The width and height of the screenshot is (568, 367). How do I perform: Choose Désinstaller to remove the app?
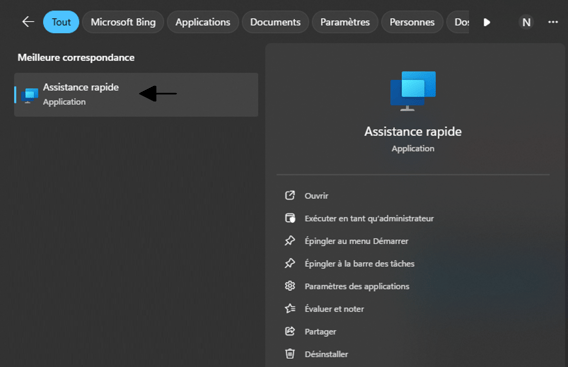click(x=326, y=354)
